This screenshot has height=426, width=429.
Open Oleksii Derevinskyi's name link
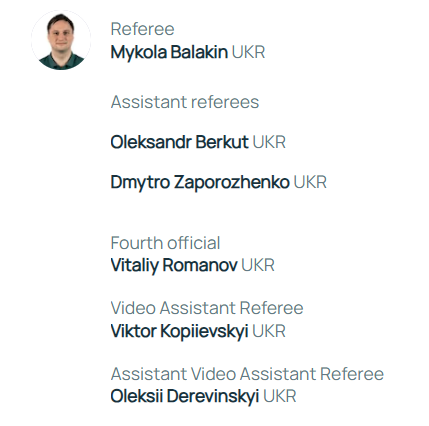pyautogui.click(x=185, y=397)
